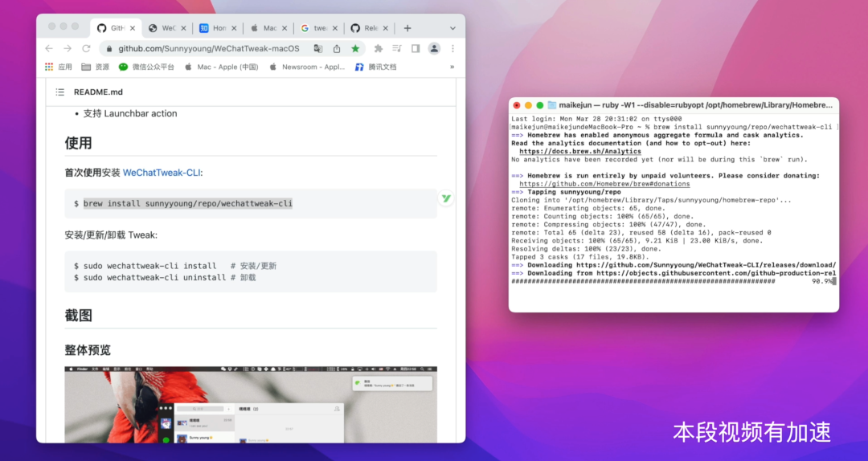The image size is (868, 461).
Task: Click the 整体预览 heading
Action: pos(88,350)
